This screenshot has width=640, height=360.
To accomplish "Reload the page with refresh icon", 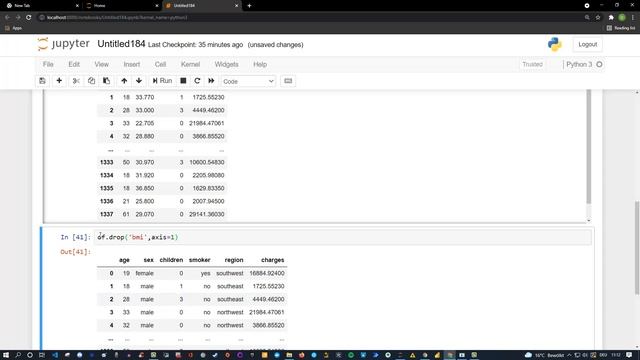I will click(x=29, y=18).
